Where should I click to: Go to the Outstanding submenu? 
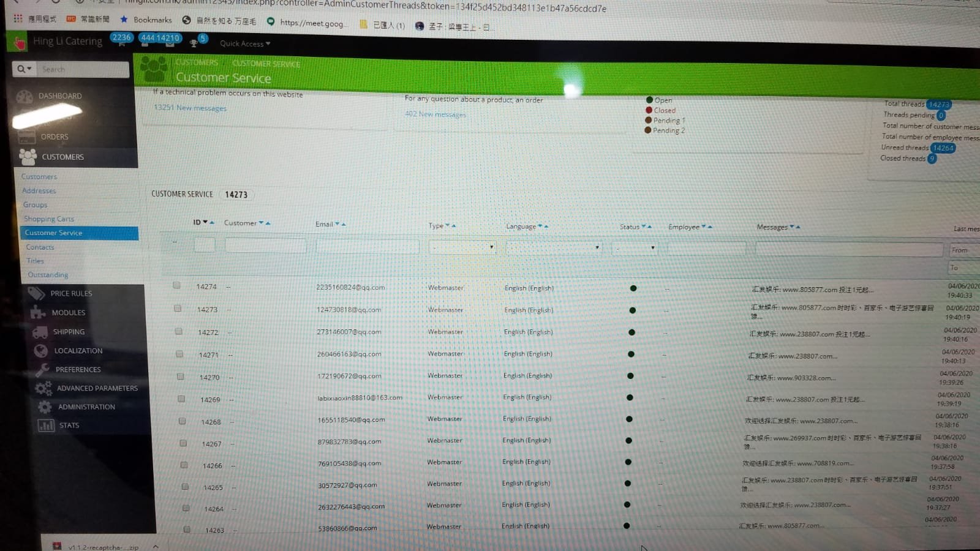coord(48,275)
